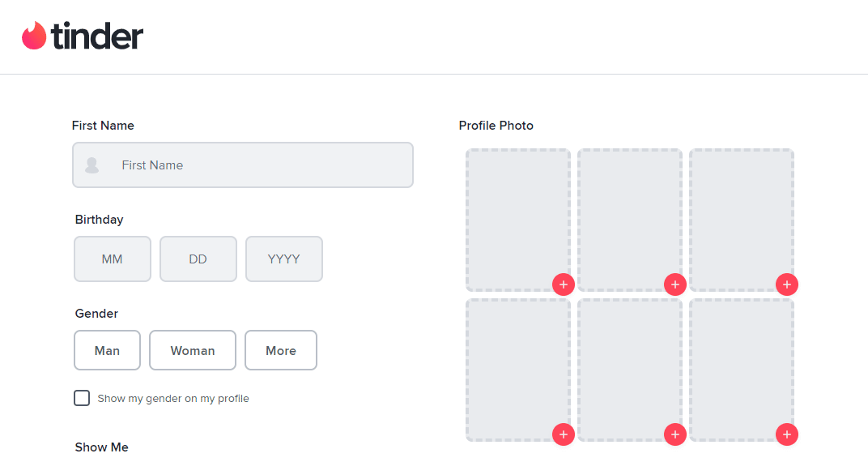Select Woman as gender
Screen dimensions: 868x462
[193, 350]
